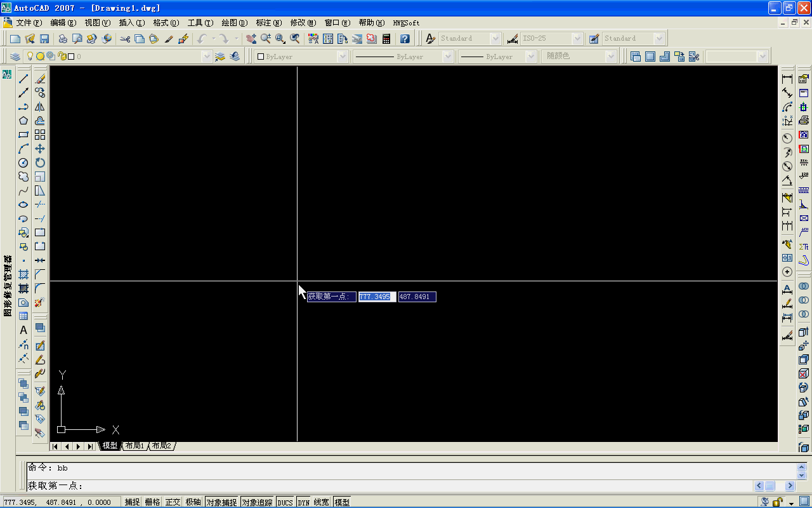This screenshot has height=508, width=812.
Task: Open the 绘图(D) menu
Action: 235,23
